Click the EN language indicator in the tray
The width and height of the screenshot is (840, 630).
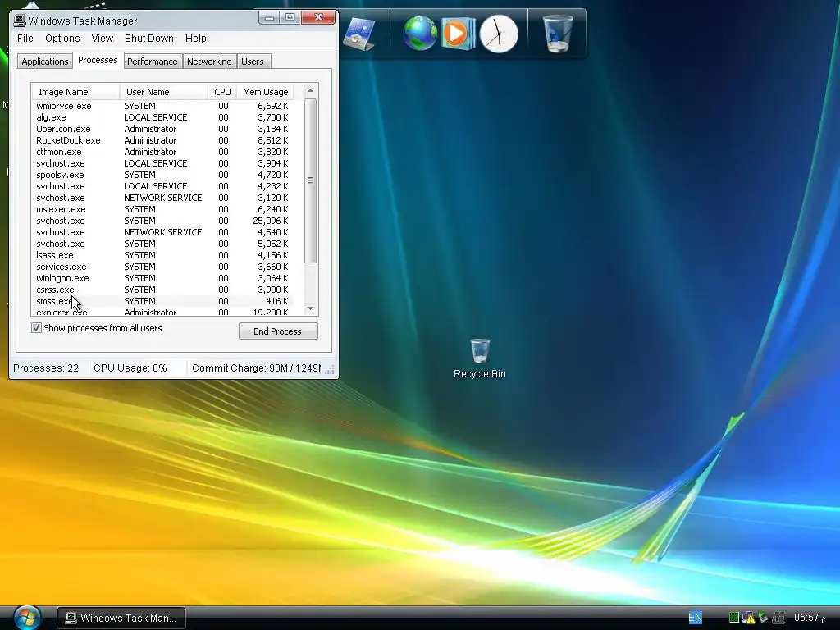tap(695, 618)
